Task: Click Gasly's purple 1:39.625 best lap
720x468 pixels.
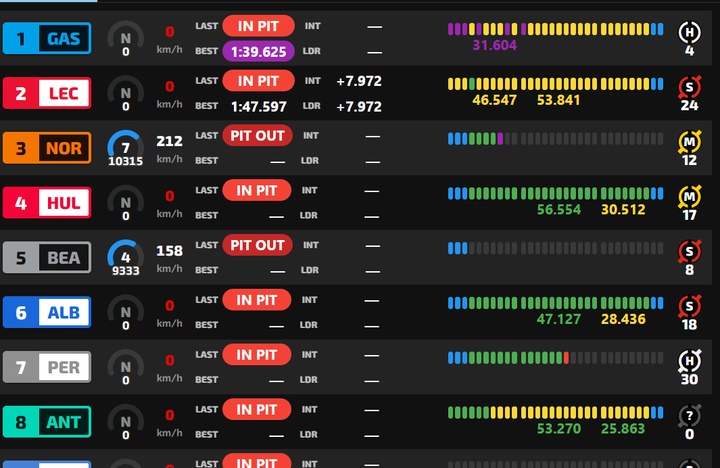Action: pyautogui.click(x=258, y=52)
